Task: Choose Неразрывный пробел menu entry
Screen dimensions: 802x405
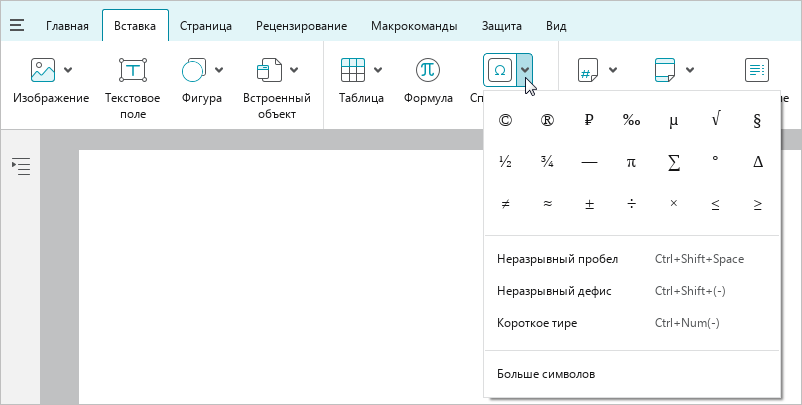Action: [x=632, y=259]
